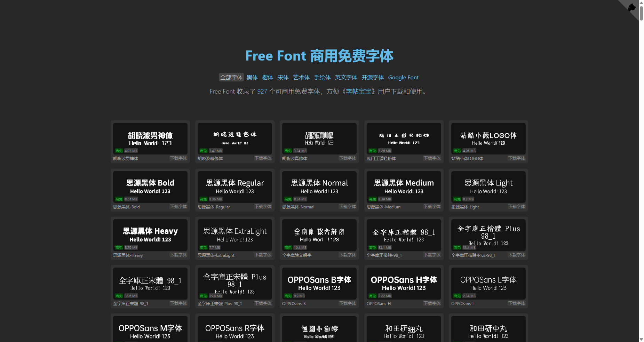This screenshot has height=342, width=644.
Task: Open the OPPOSans L字体 preview thumbnail
Action: click(488, 284)
